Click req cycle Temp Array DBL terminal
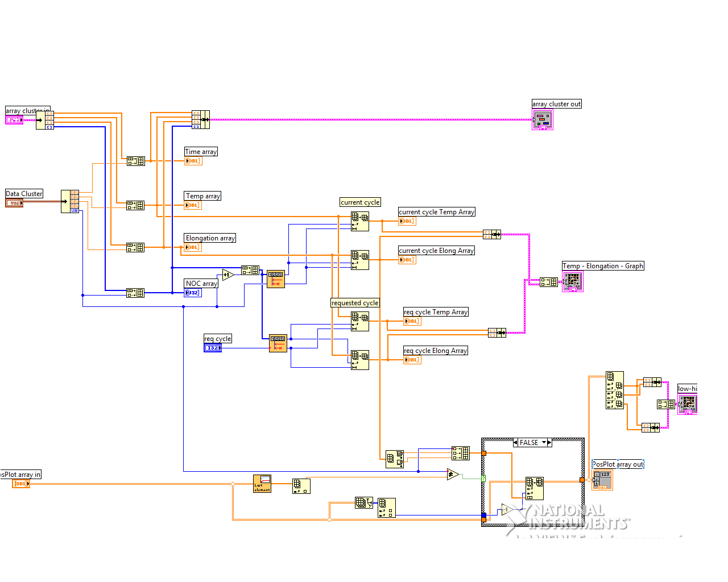Viewport: 728px width, 582px height. [412, 321]
